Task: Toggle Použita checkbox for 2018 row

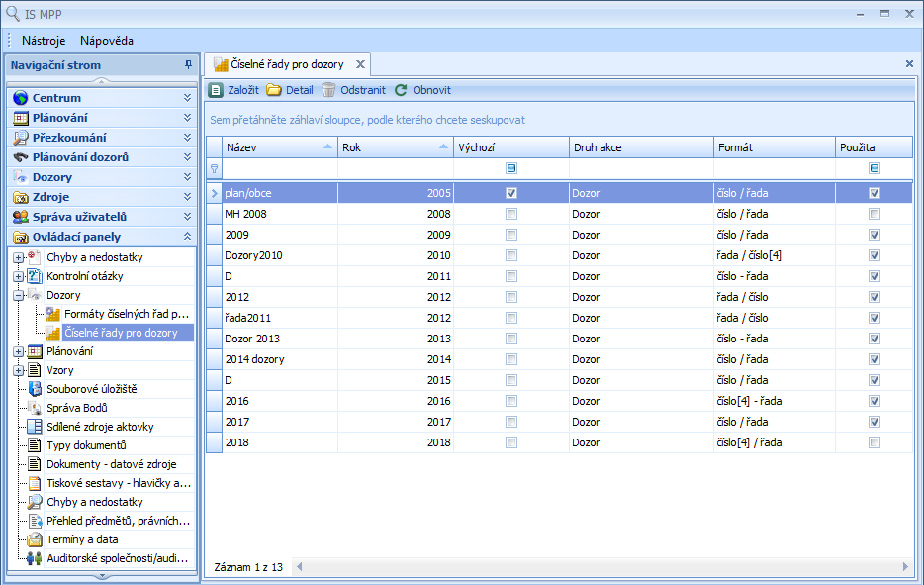Action: pos(875,442)
